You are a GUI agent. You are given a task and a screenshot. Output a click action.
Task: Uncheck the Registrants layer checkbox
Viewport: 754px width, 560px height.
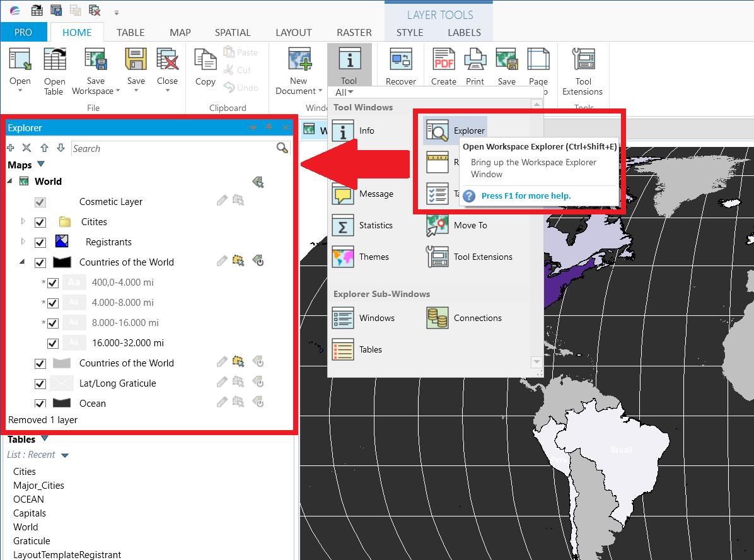[x=40, y=242]
